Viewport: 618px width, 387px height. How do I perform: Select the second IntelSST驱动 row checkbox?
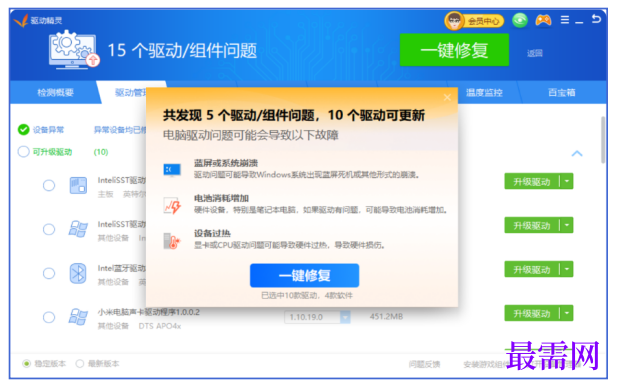[x=49, y=229]
